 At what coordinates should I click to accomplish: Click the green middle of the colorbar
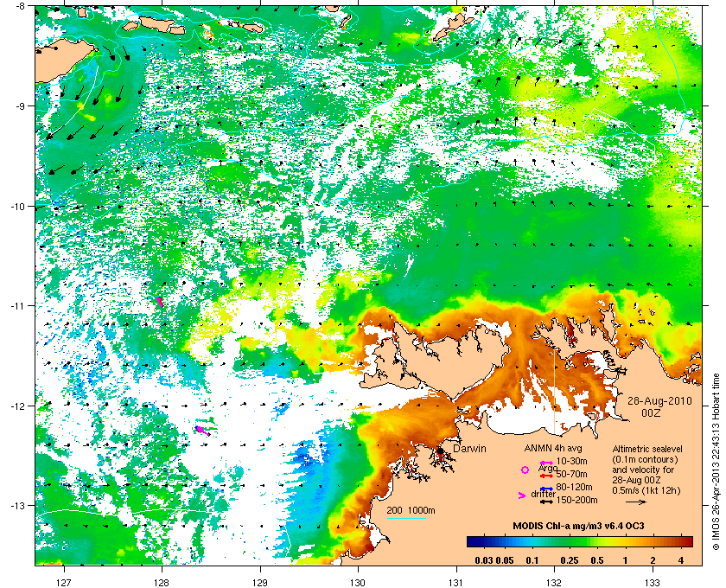tap(580, 541)
